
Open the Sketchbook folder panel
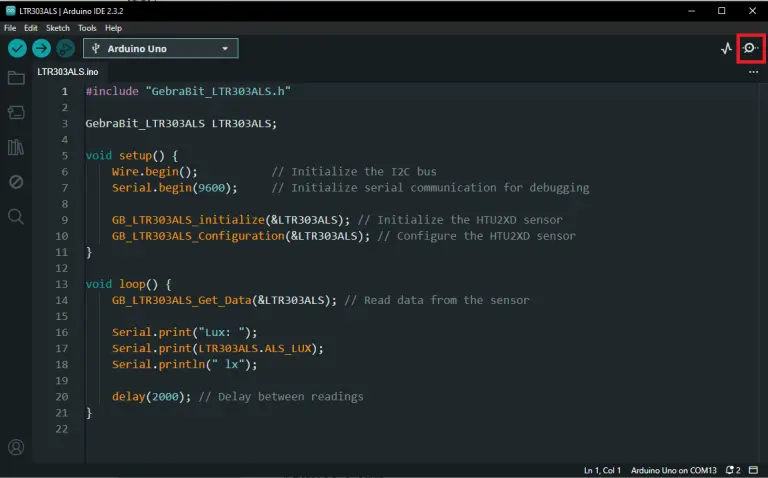(16, 78)
